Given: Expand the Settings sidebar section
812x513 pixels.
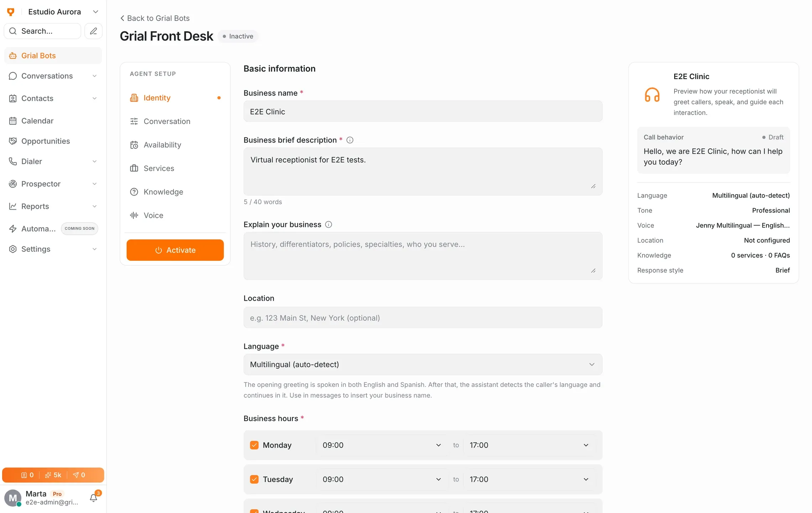Looking at the screenshot, I should tap(94, 249).
